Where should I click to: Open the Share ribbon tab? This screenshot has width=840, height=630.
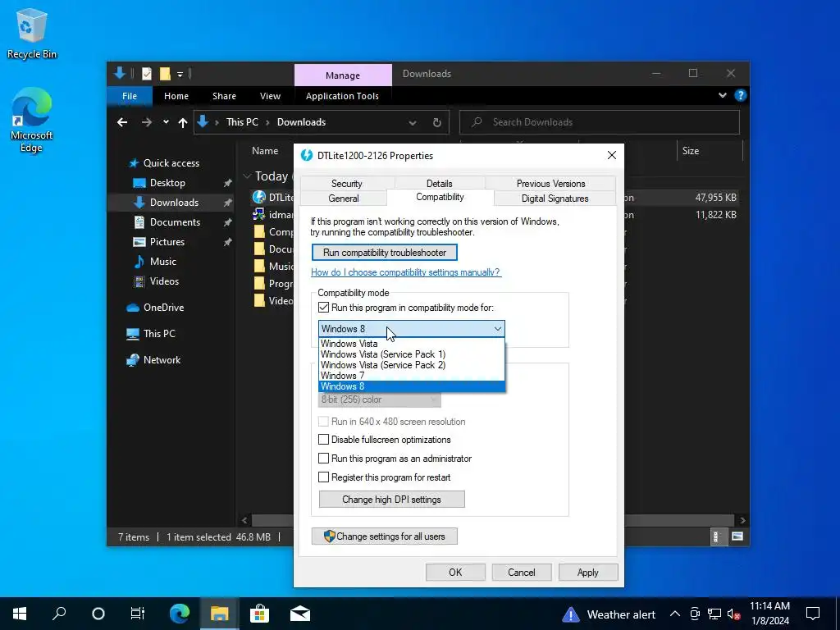pos(224,96)
